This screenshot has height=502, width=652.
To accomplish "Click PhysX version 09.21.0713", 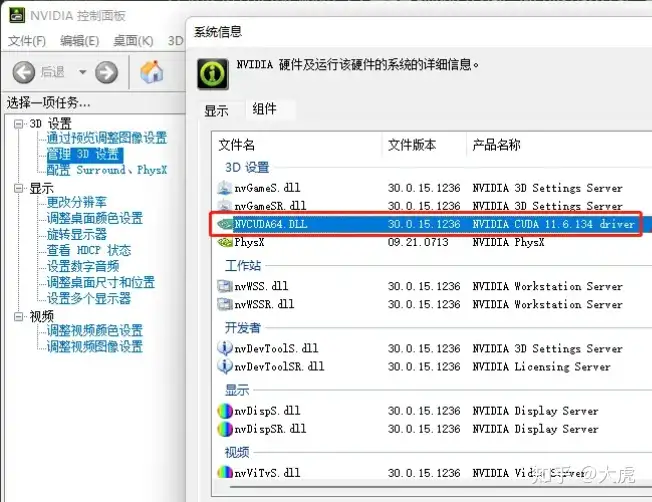I will (x=418, y=242).
